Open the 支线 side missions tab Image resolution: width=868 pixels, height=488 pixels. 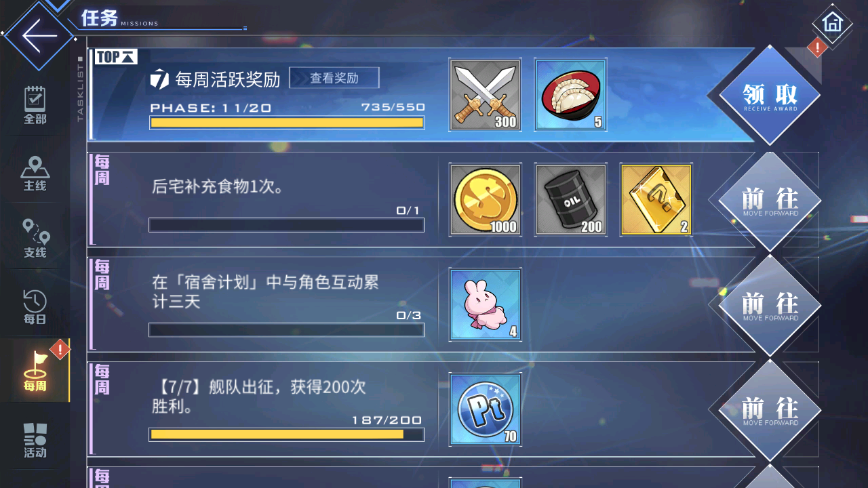tap(35, 239)
